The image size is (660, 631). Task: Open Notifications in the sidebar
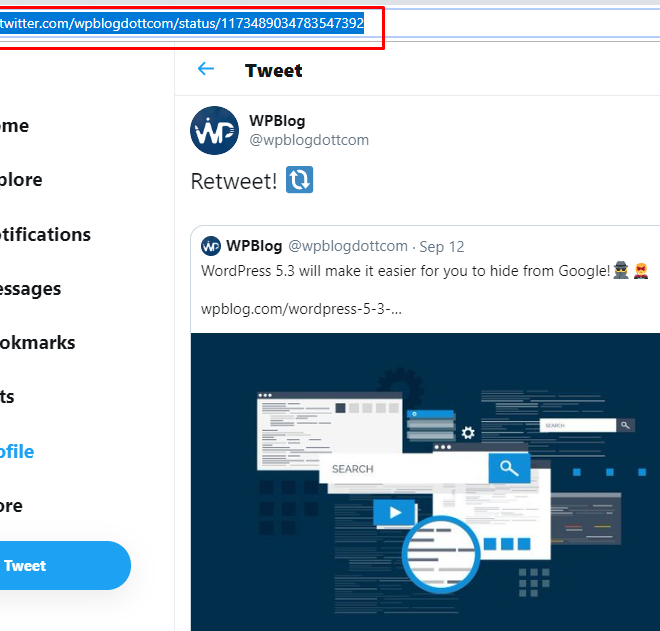click(x=45, y=234)
